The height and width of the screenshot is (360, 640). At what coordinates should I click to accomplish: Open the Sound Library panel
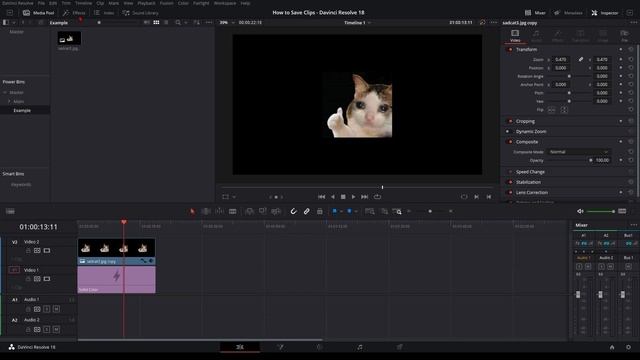[140, 13]
